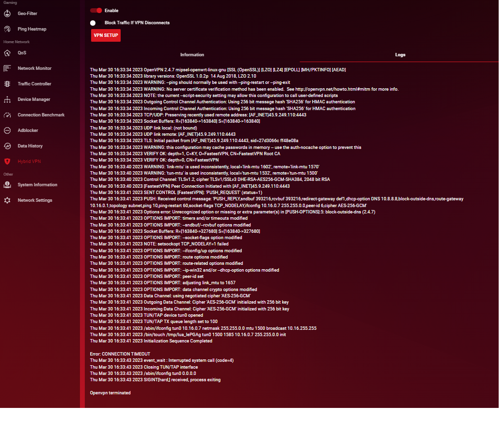
Task: Disable the VPN Enable toggle
Action: pos(96,10)
